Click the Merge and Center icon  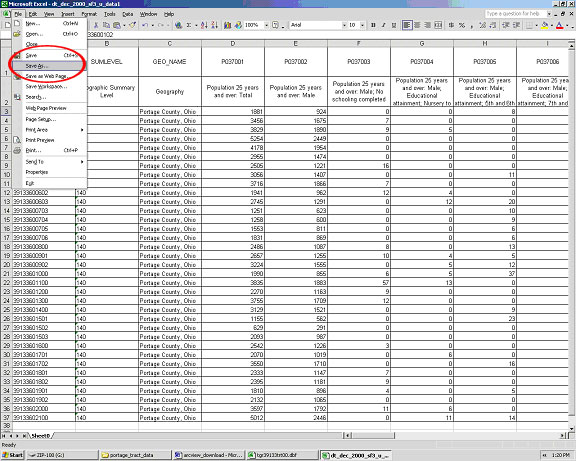tap(438, 25)
